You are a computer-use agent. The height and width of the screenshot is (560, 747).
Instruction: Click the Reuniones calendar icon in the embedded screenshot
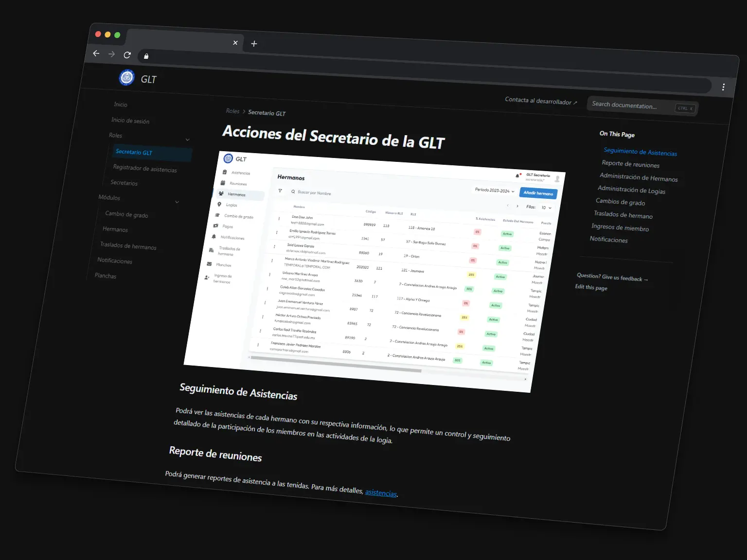tap(223, 183)
